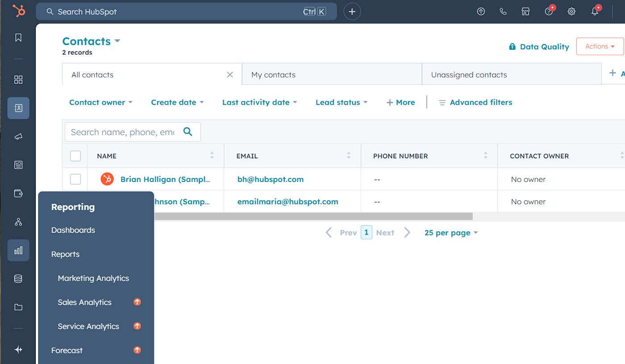Open the Actions dropdown button
The image size is (625, 364).
pyautogui.click(x=600, y=46)
